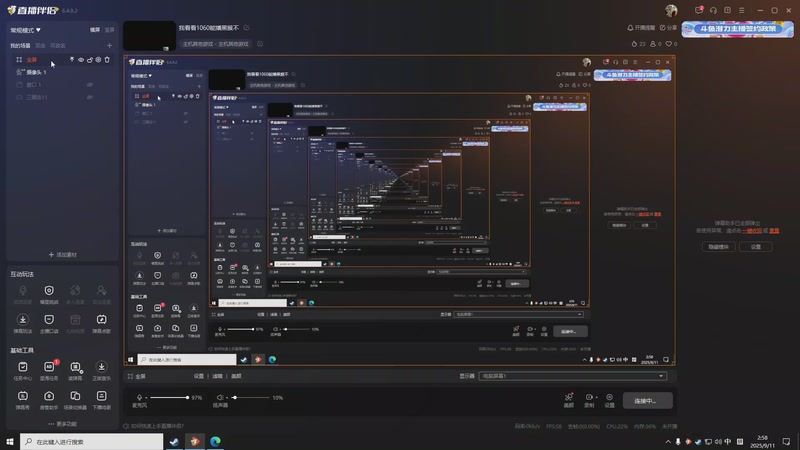The image size is (800, 450).
Task: Open settings gear of the 全屏 source
Action: tap(98, 60)
